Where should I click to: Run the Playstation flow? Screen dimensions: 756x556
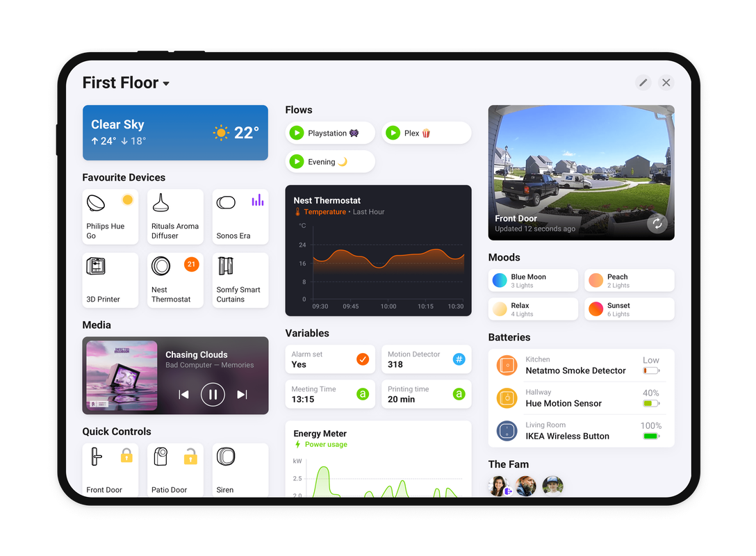pyautogui.click(x=330, y=133)
